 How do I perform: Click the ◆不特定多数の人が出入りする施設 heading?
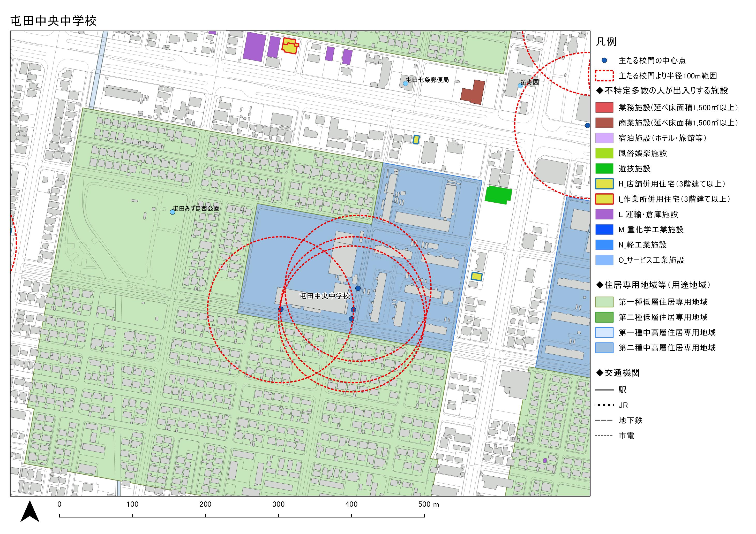tap(662, 90)
